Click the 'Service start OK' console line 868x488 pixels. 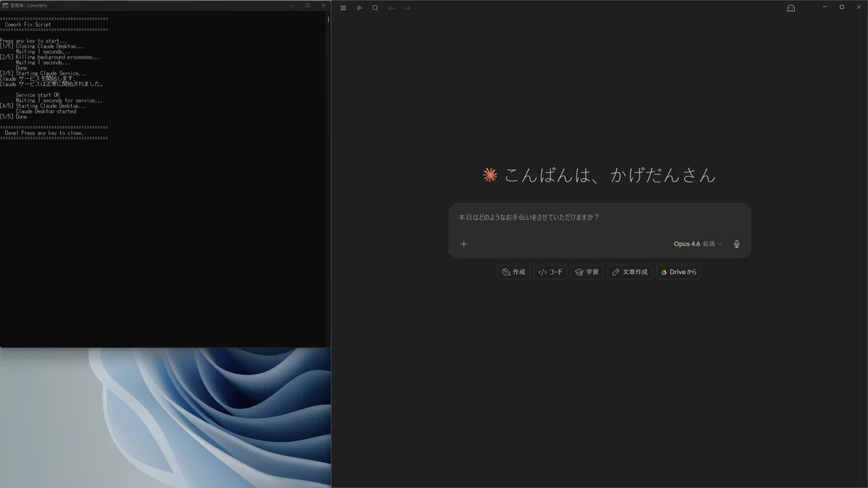coord(38,95)
